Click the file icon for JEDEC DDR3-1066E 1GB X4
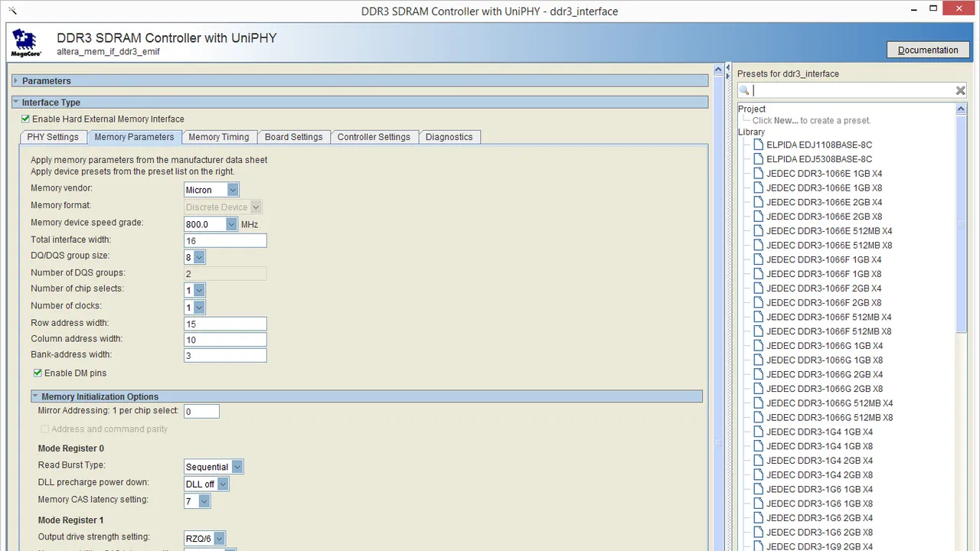The width and height of the screenshot is (980, 551). 758,174
